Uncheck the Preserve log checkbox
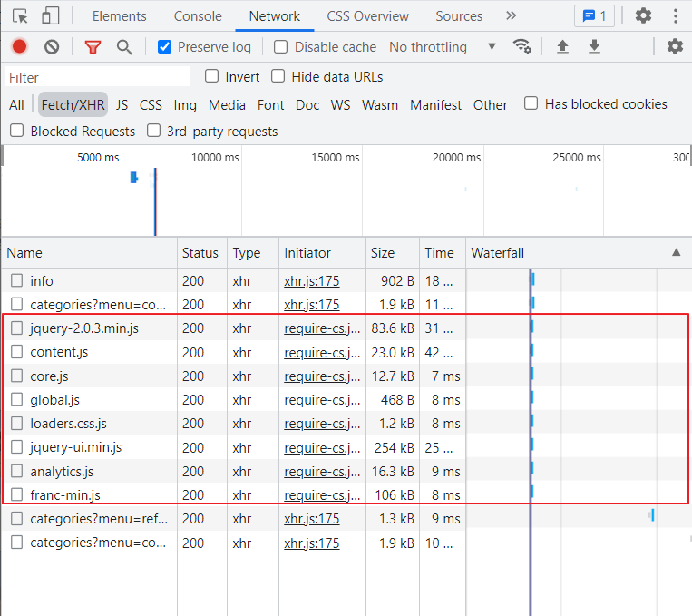 tap(165, 47)
